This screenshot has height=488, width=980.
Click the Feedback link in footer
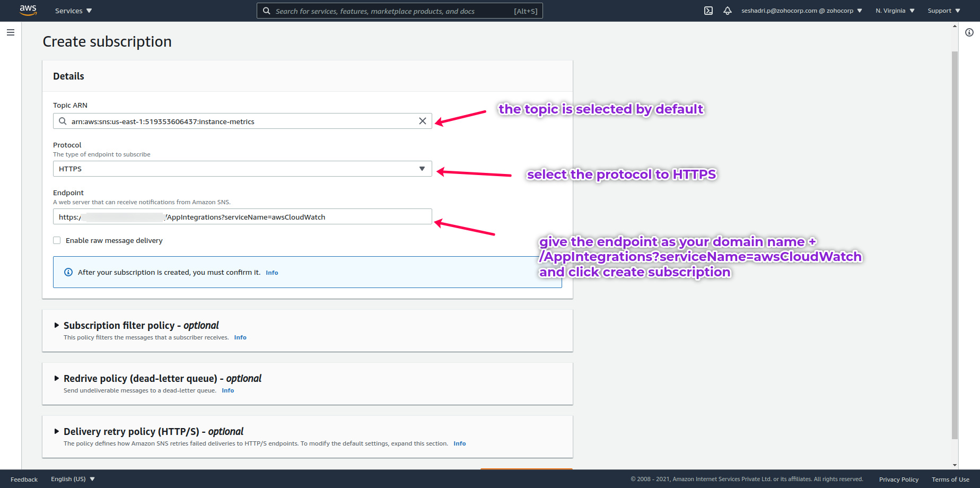pos(24,480)
